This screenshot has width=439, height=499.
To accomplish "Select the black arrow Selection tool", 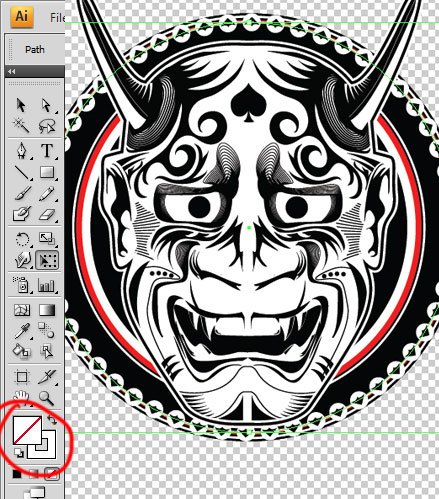I will point(21,105).
